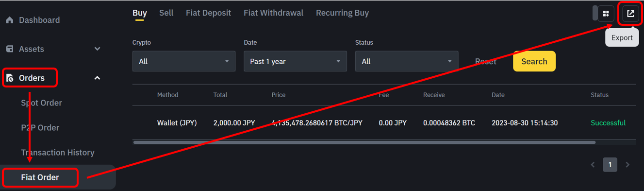This screenshot has height=191, width=644.
Task: Select page 1 in pagination
Action: [610, 165]
